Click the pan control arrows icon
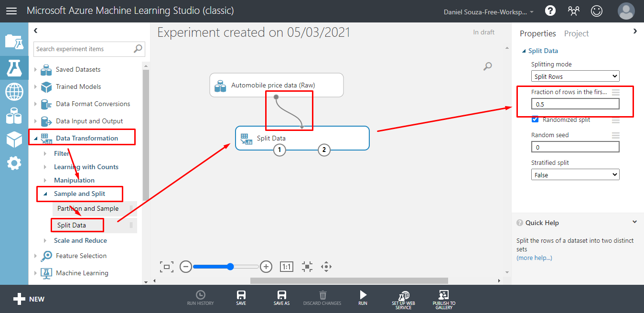This screenshot has height=313, width=644. coord(326,267)
